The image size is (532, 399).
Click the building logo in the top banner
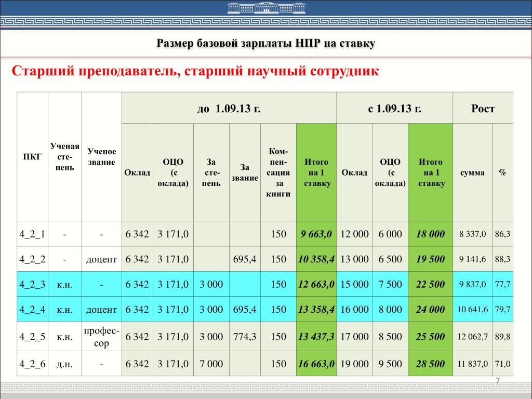266,8
